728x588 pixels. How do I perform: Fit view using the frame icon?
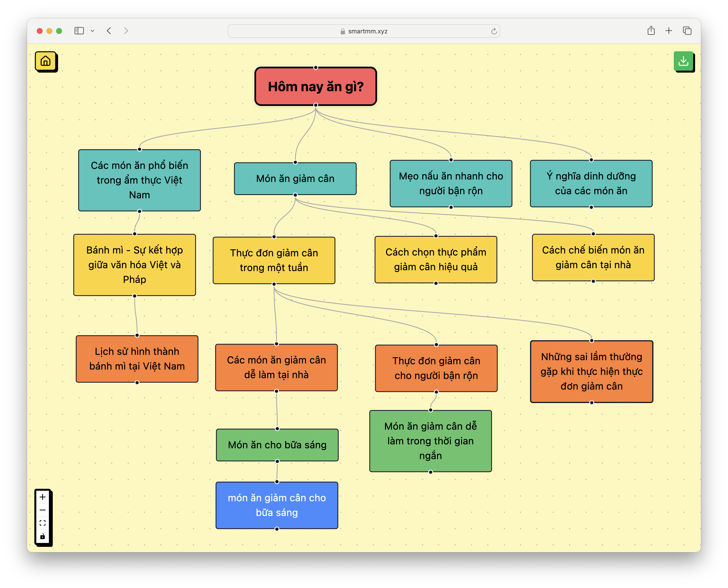pos(43,523)
